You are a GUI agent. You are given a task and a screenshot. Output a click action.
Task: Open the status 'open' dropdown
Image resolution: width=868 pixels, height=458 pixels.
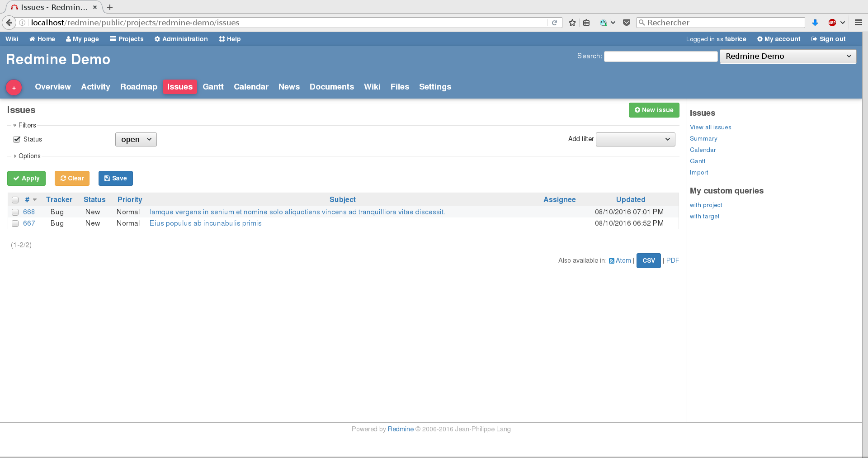136,139
